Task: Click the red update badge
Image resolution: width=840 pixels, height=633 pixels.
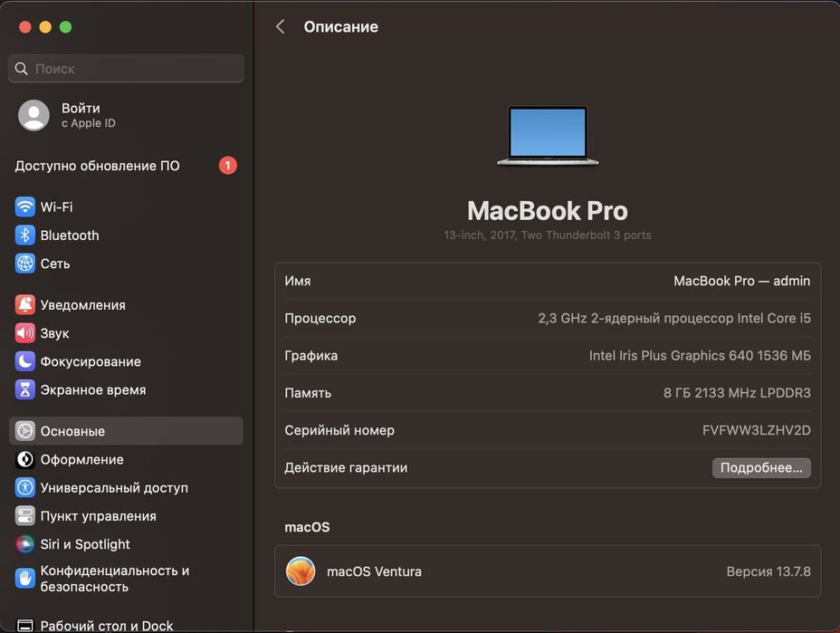Action: coord(228,166)
